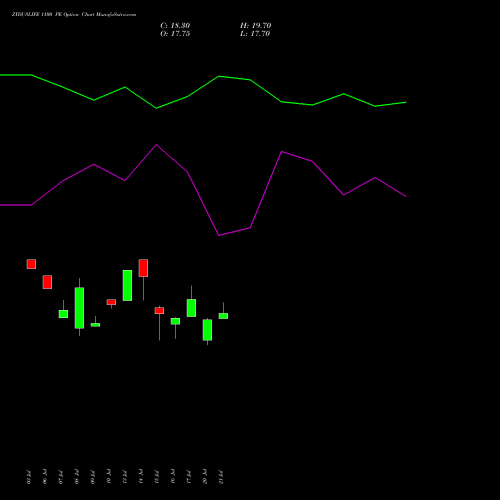Select the thin green candle for 09 Jul

tap(95, 325)
